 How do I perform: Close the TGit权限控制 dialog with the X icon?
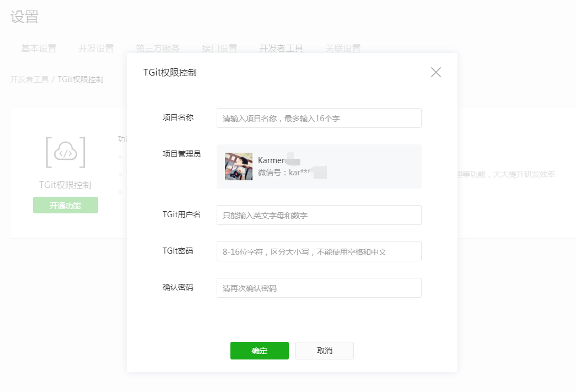(435, 72)
